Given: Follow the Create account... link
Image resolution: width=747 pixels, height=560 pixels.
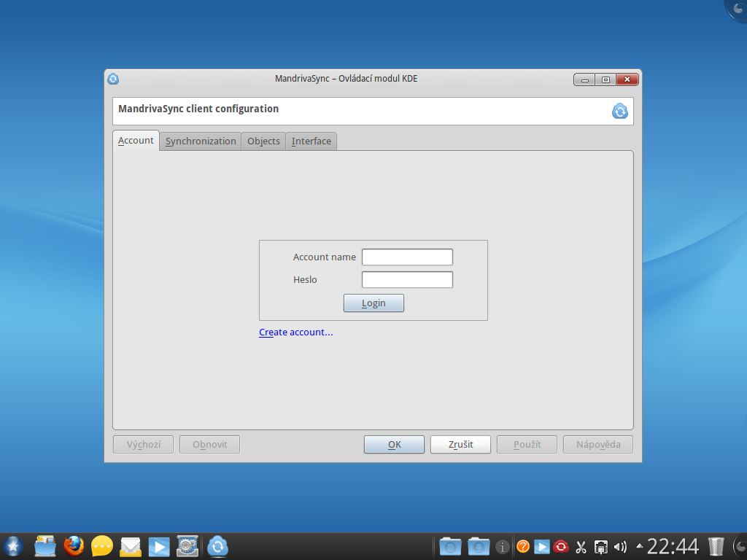Looking at the screenshot, I should pos(296,332).
